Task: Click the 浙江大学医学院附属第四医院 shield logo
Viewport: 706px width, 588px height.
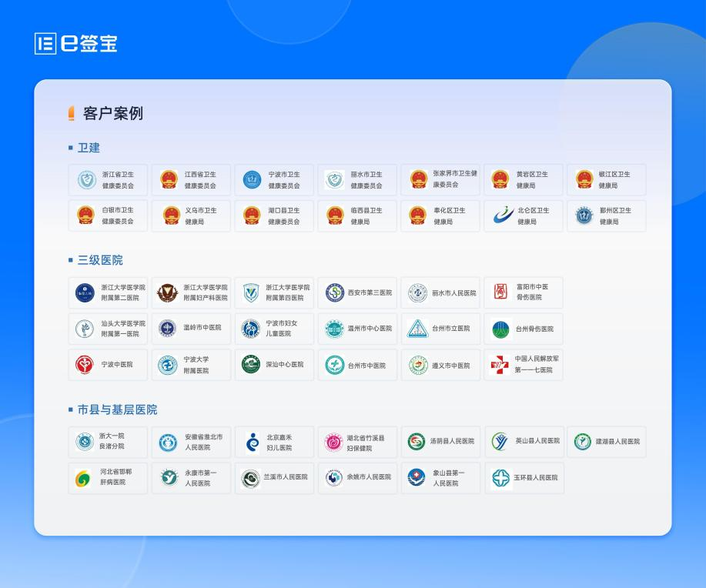Action: coord(251,292)
